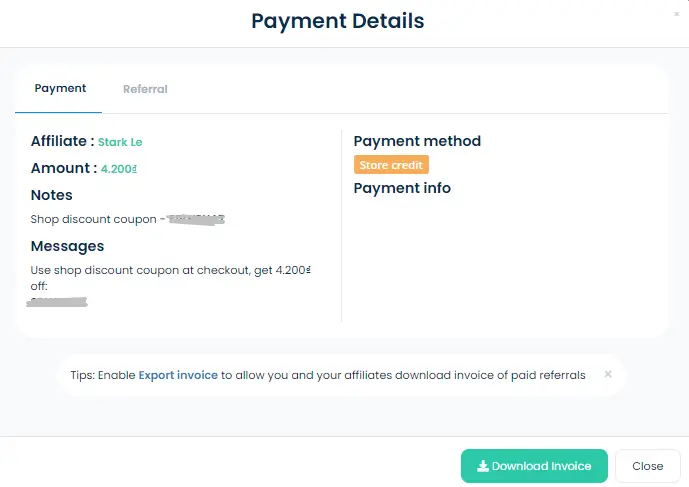Click the Export invoice link
The image size is (689, 487).
[178, 375]
